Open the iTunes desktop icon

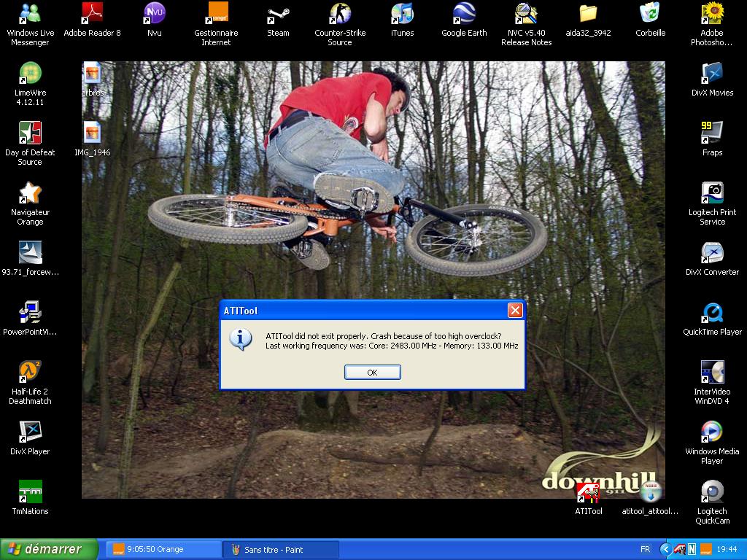[402, 14]
